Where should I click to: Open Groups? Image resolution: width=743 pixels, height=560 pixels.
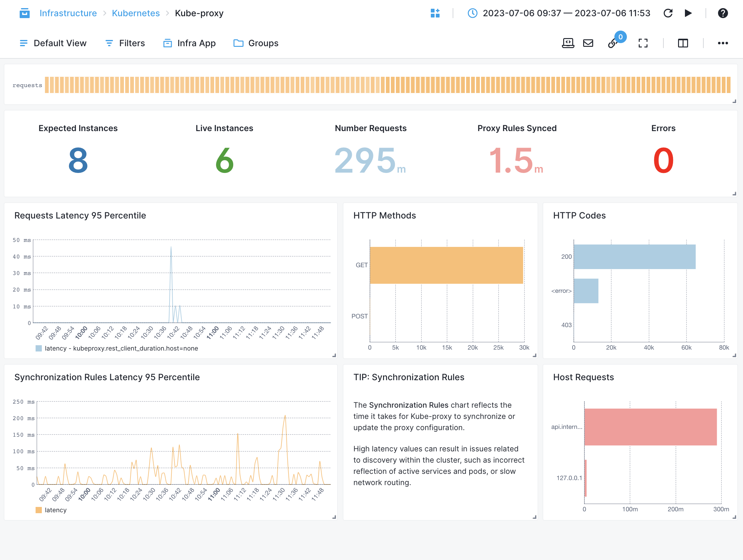tap(256, 43)
